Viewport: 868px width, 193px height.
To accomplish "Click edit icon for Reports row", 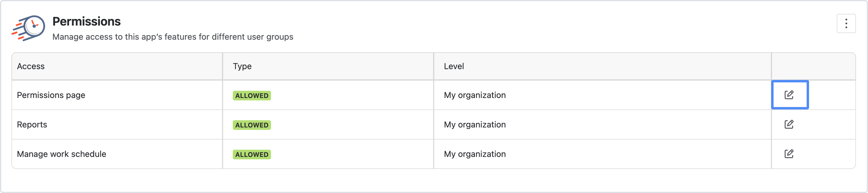I will tap(789, 124).
